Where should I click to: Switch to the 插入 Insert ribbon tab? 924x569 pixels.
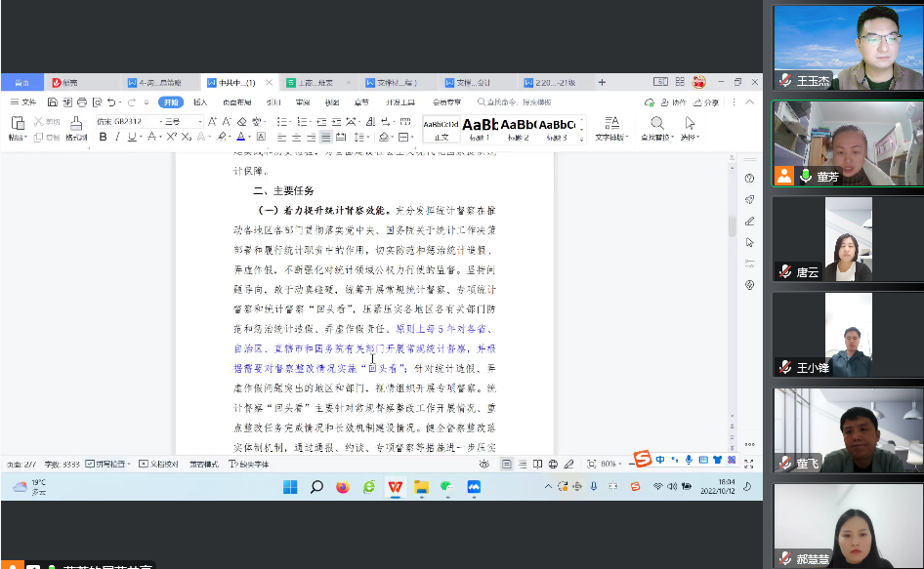tap(200, 102)
